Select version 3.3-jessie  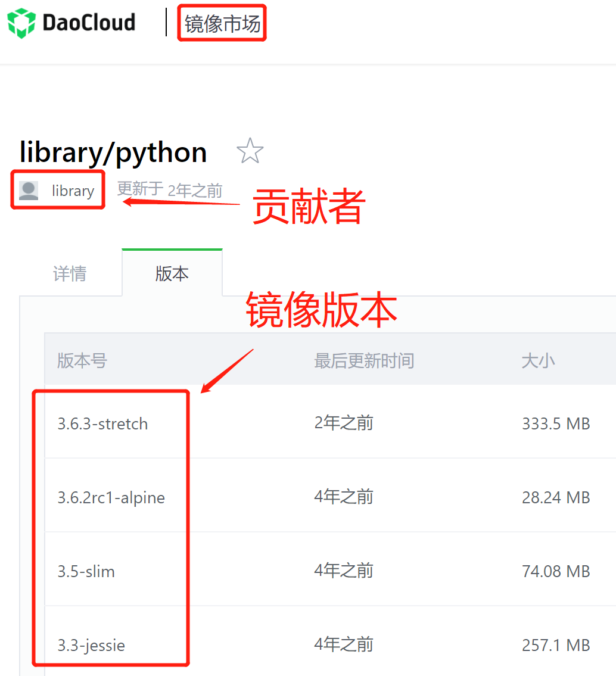point(91,646)
